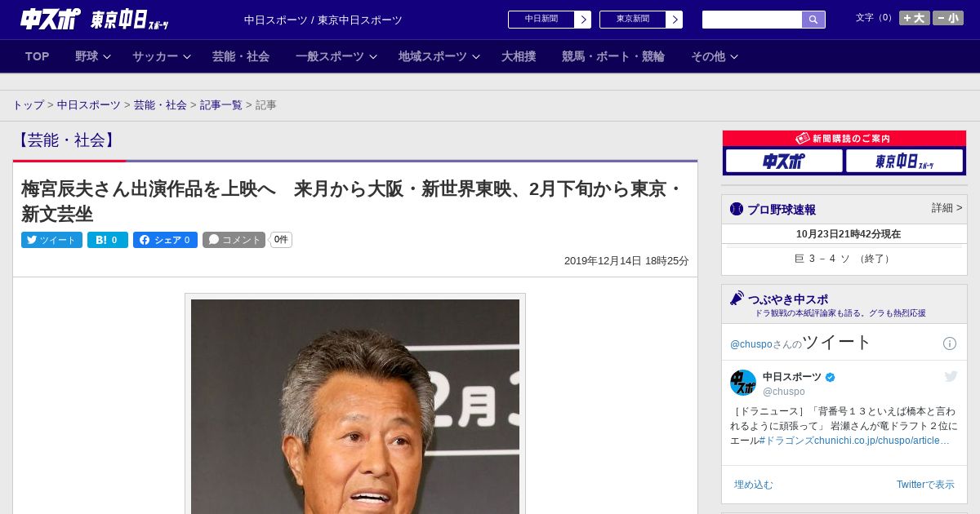Open @chuspo tweets link
Screen dimensions: 980x514
(x=751, y=344)
